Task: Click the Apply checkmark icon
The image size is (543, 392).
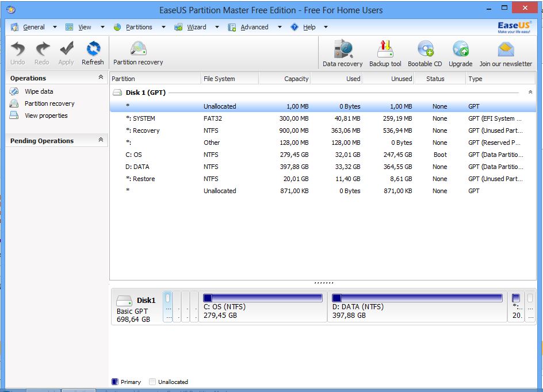Action: (67, 49)
